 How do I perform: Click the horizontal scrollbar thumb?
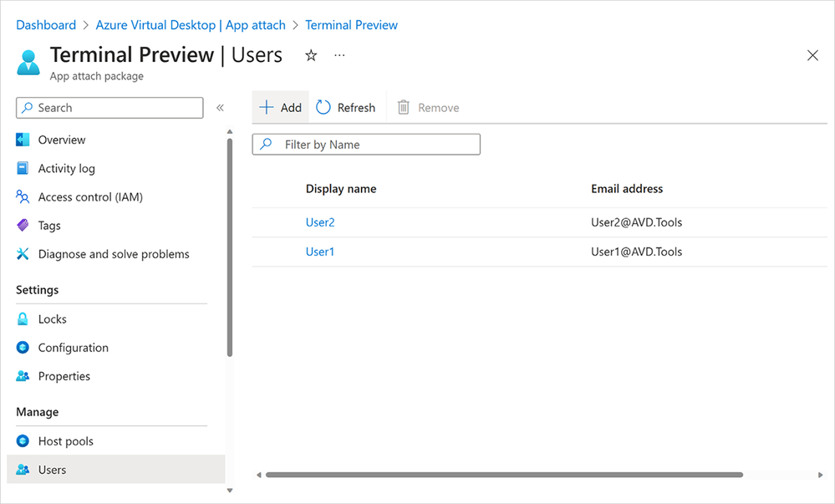point(504,475)
